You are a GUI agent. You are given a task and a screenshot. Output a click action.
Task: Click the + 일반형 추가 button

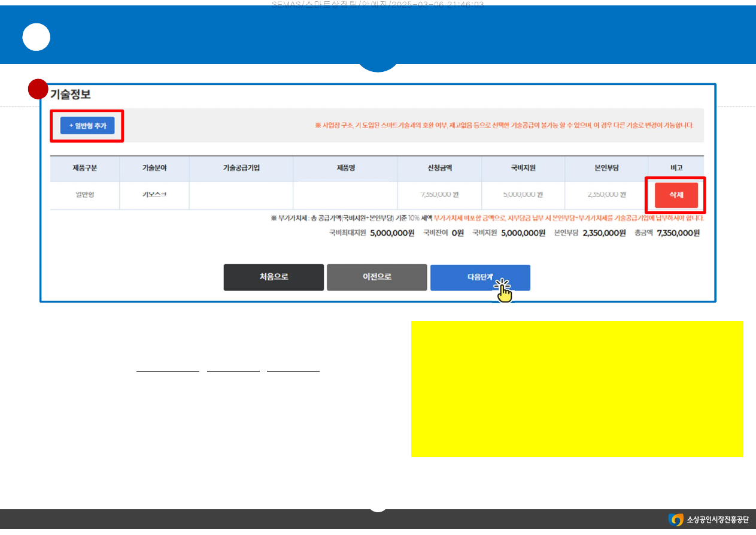[x=87, y=126]
